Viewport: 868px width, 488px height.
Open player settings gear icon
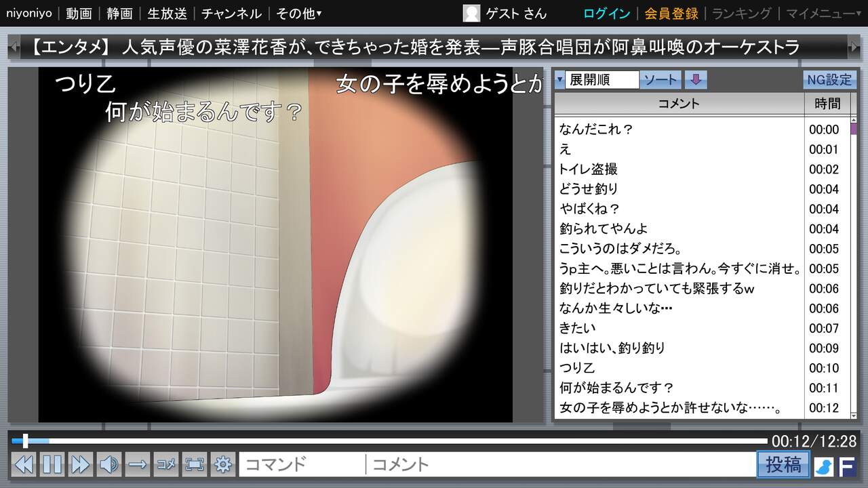click(222, 464)
